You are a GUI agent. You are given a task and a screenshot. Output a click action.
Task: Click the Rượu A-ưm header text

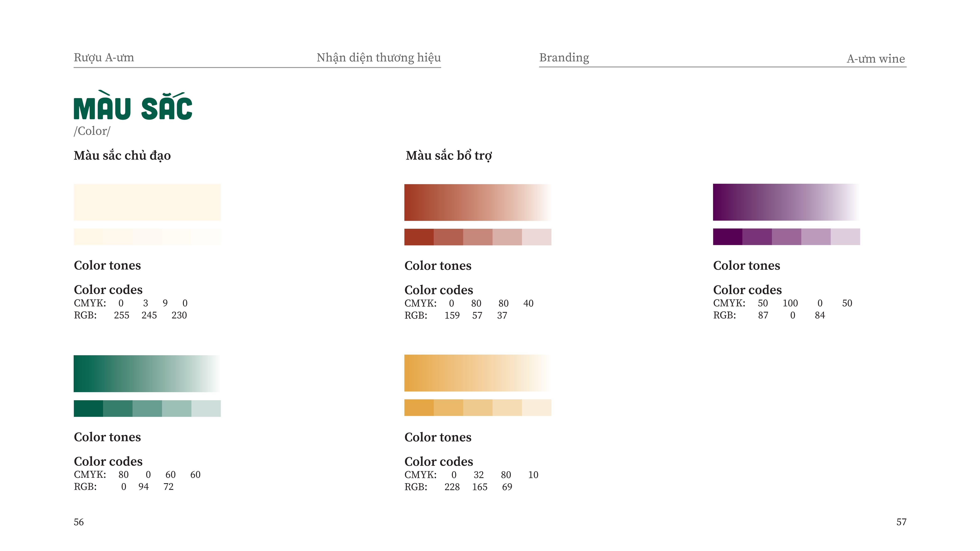(x=104, y=57)
